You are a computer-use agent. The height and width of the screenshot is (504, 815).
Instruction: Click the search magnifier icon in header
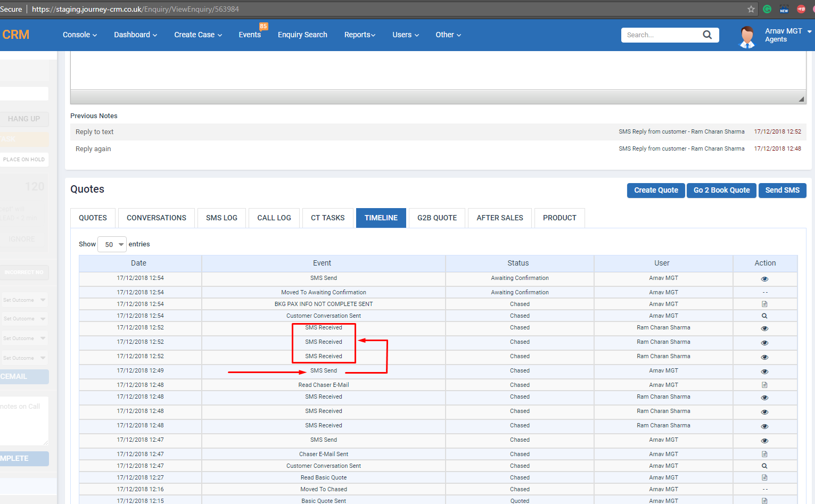(707, 35)
